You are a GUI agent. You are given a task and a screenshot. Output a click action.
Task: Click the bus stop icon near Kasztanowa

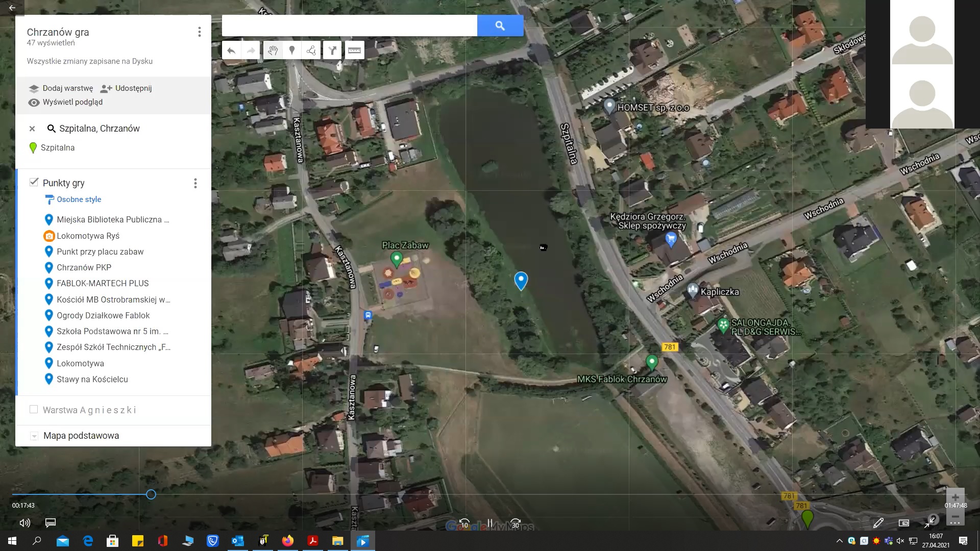click(x=367, y=315)
